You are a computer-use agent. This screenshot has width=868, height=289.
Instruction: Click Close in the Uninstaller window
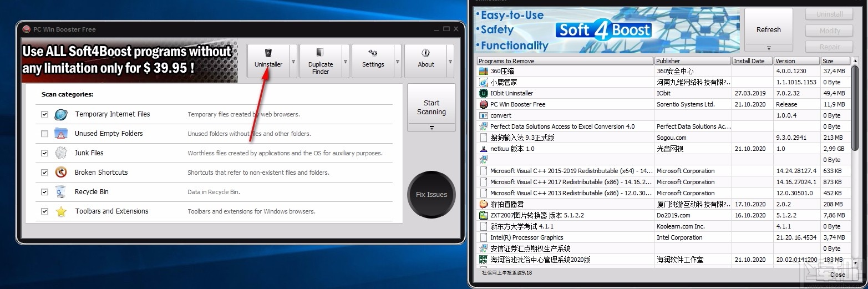click(837, 274)
